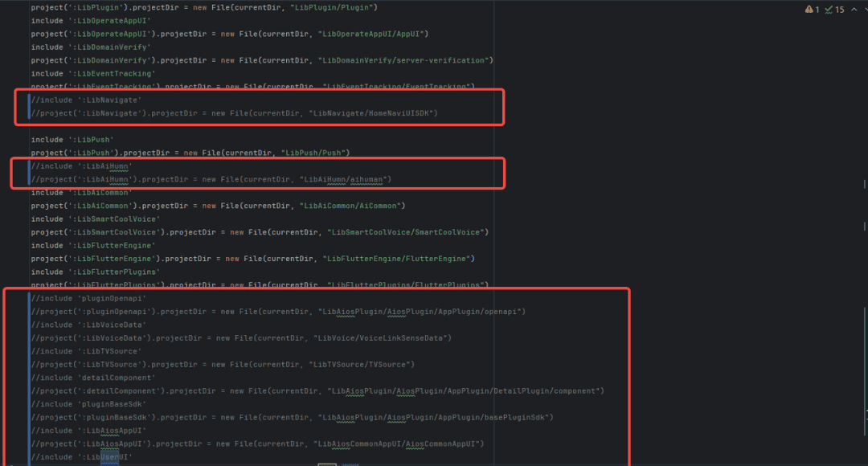The image size is (868, 466).
Task: Click the project(':LibPush').projectDir line
Action: 190,153
